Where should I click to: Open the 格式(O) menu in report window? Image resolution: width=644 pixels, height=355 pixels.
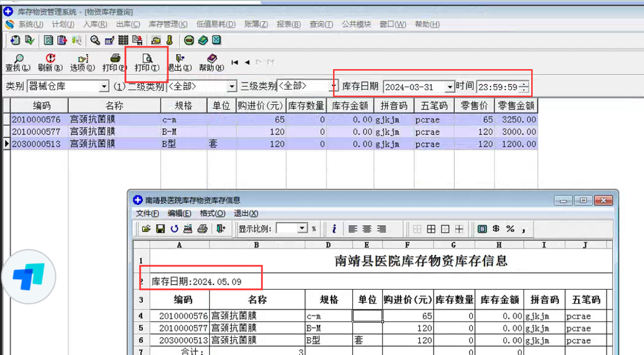[212, 213]
